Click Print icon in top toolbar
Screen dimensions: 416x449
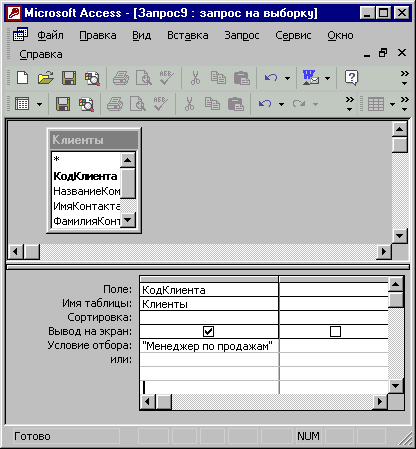121,78
